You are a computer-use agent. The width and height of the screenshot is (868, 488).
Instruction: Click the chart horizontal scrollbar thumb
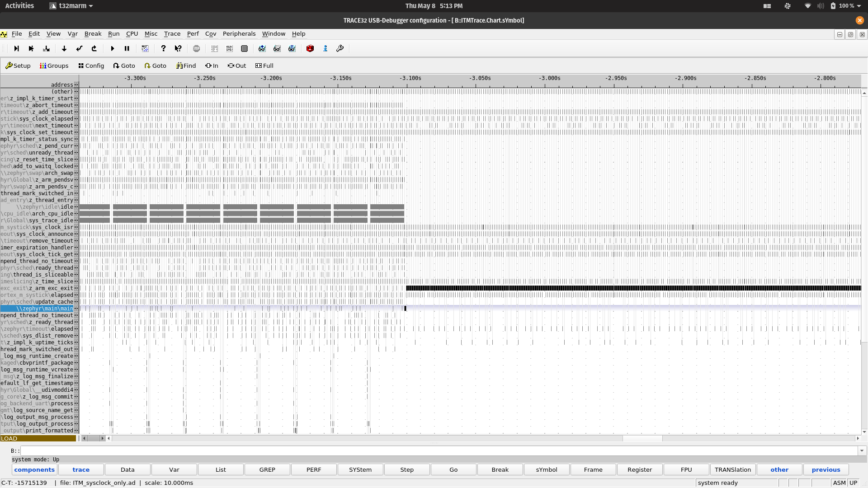(642, 439)
